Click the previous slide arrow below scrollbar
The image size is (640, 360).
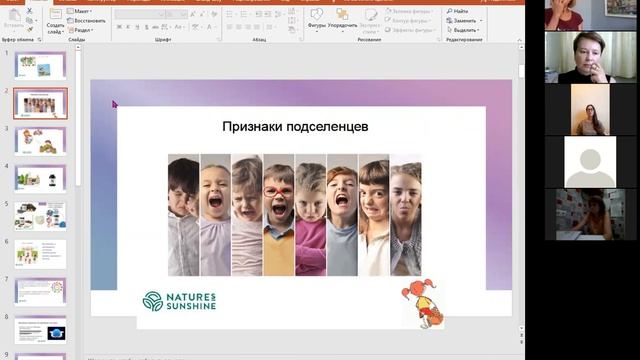[521, 335]
